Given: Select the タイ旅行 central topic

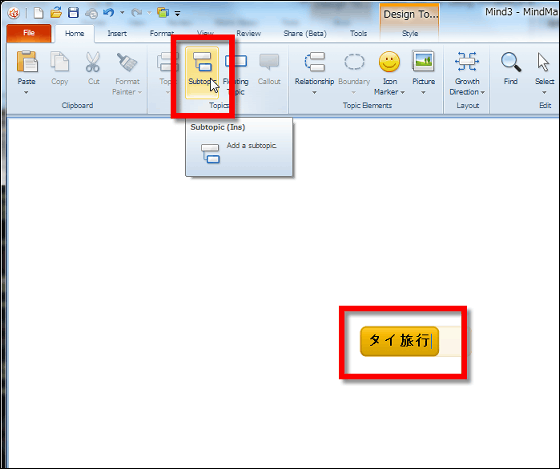Looking at the screenshot, I should (399, 341).
